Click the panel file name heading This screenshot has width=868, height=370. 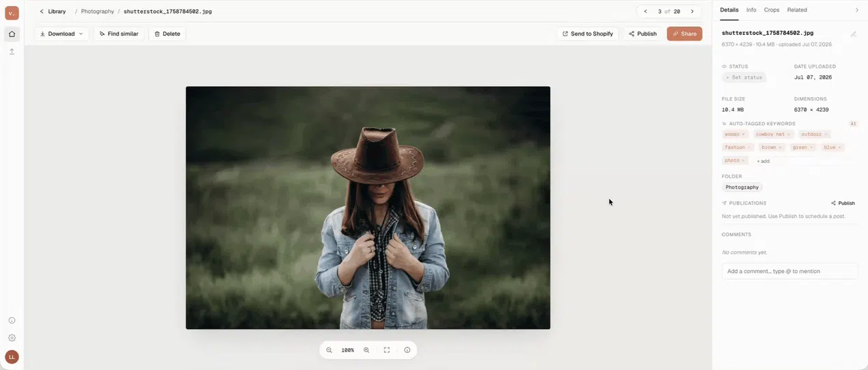click(x=768, y=33)
